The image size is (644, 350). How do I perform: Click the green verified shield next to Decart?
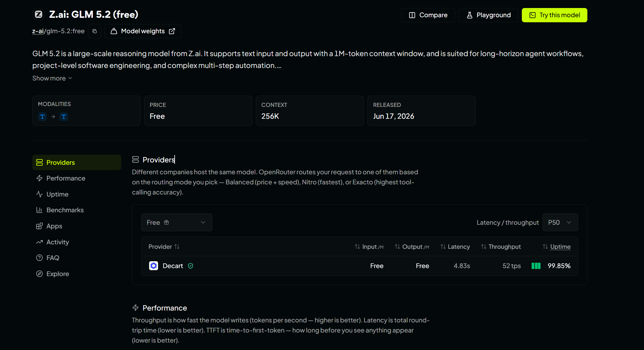(x=191, y=266)
